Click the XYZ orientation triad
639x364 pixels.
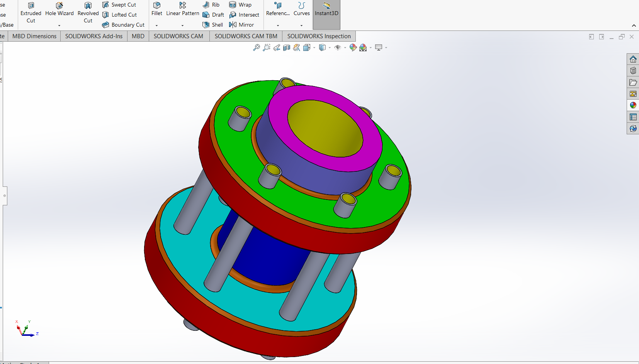click(x=26, y=329)
